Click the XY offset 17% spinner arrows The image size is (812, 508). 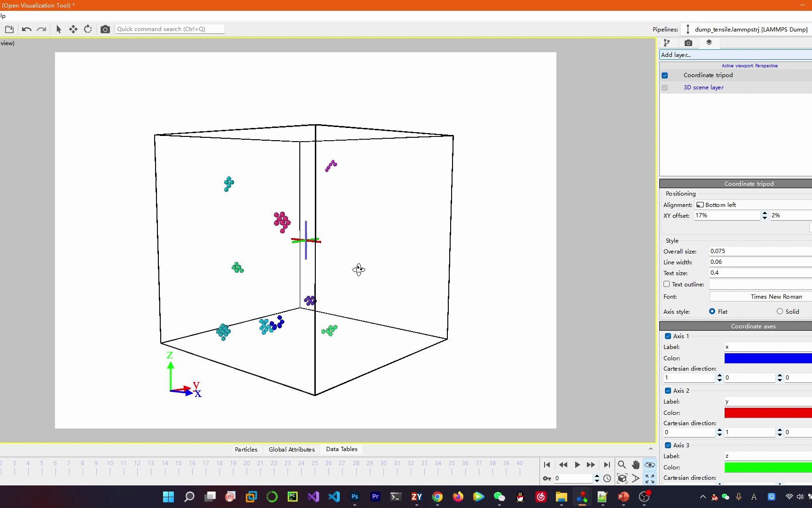point(765,215)
